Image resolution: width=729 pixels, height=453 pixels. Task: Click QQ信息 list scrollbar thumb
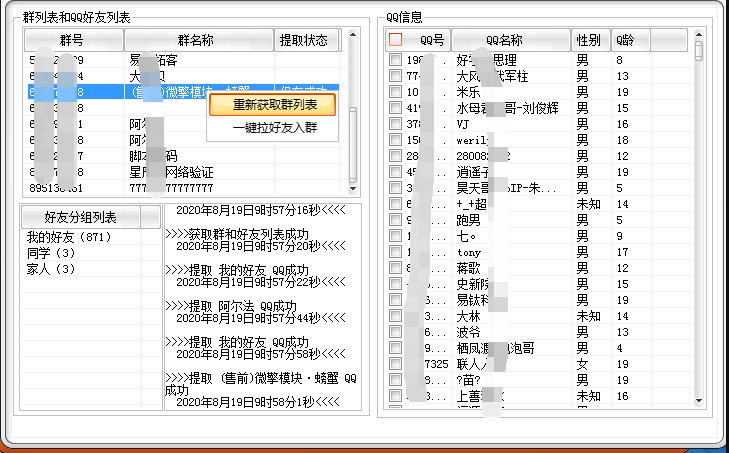click(x=699, y=51)
